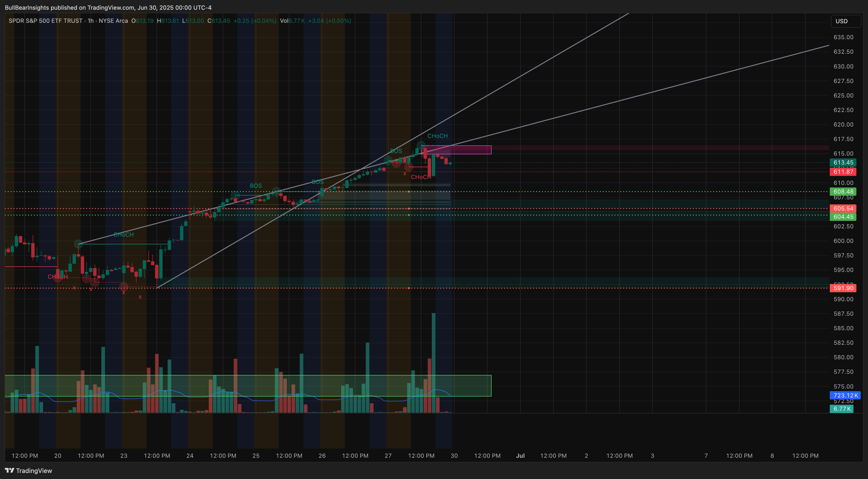Click the 600.00 price axis label
The height and width of the screenshot is (479, 868).
pos(843,241)
